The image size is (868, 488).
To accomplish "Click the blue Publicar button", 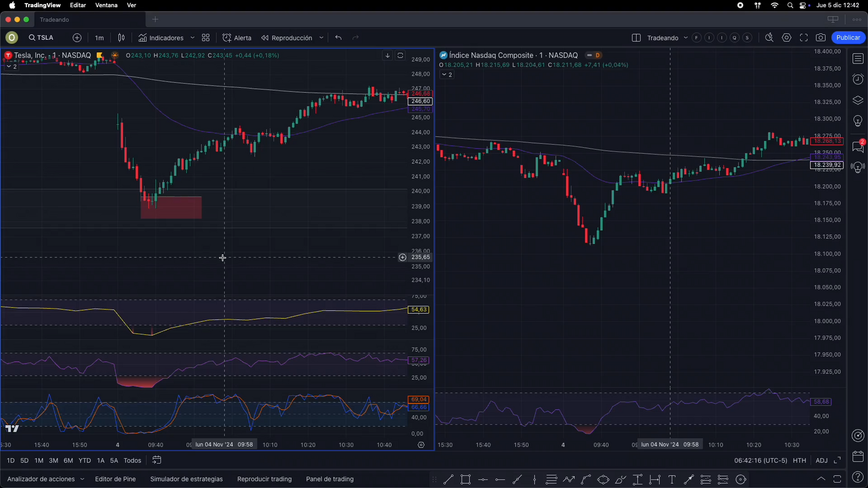I will (848, 38).
